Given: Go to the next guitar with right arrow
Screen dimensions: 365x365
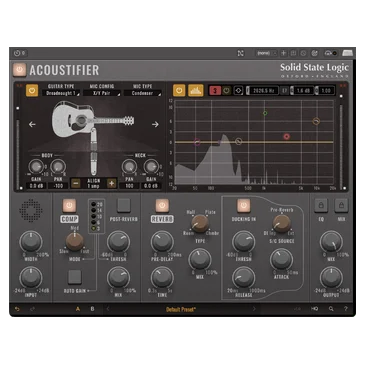Looking at the screenshot, I should (155, 124).
